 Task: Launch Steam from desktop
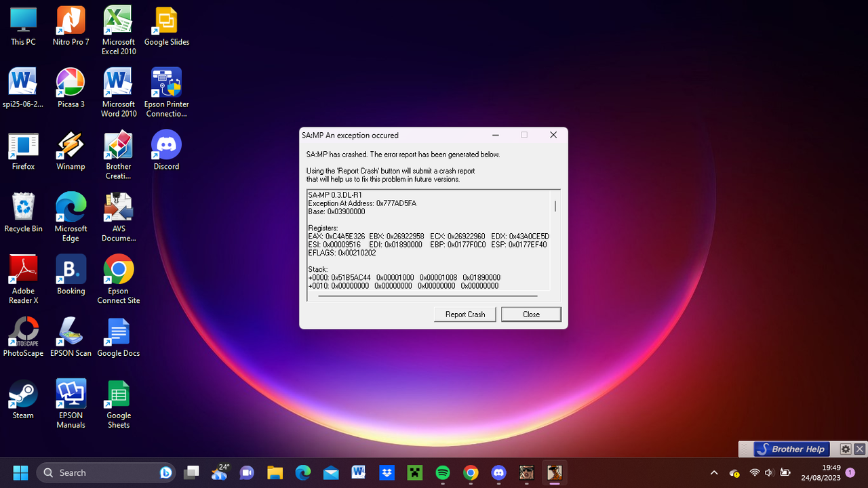pos(23,399)
